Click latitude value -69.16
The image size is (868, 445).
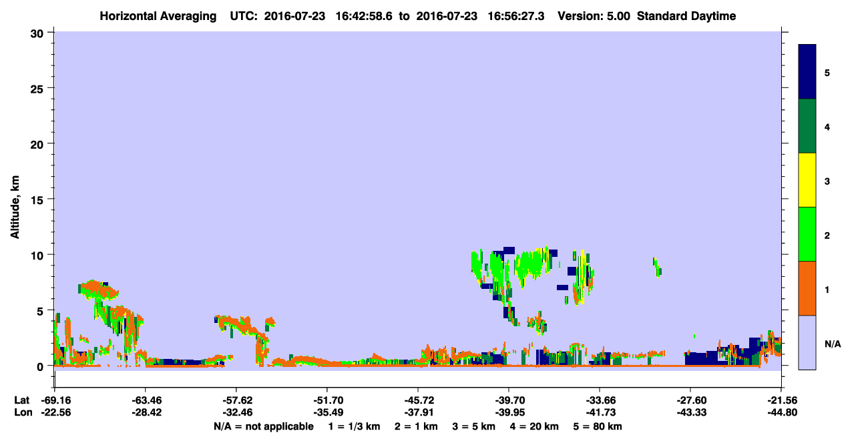coord(55,400)
